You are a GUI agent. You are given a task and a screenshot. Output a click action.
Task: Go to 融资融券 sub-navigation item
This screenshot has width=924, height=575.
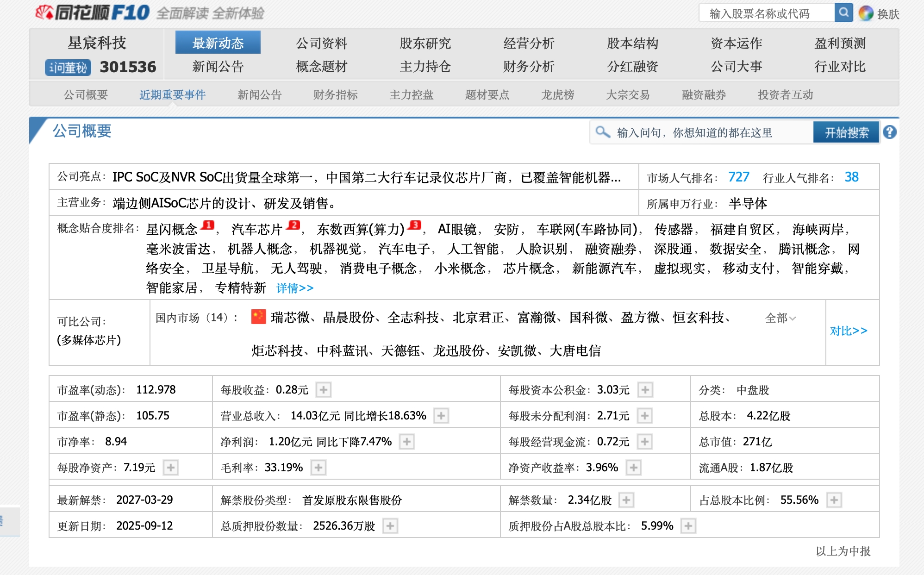tap(704, 95)
